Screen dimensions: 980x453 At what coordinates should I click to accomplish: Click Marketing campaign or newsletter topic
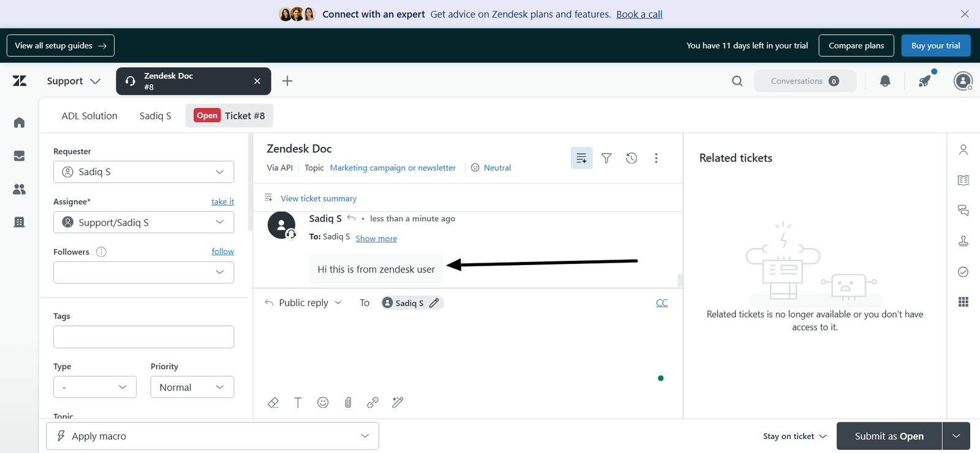[393, 168]
